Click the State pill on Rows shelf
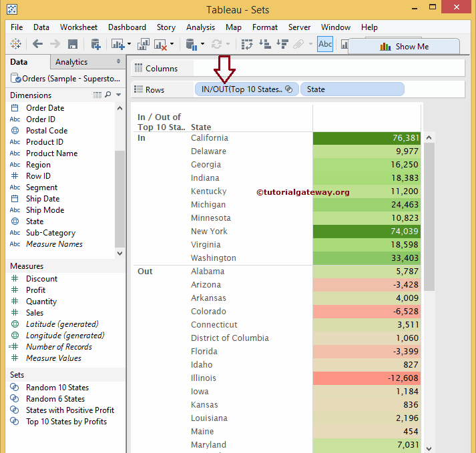The width and height of the screenshot is (476, 453). (352, 89)
